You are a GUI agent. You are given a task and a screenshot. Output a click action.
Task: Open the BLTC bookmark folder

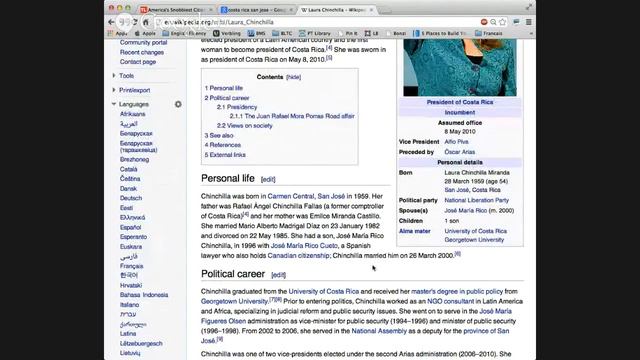(282, 33)
